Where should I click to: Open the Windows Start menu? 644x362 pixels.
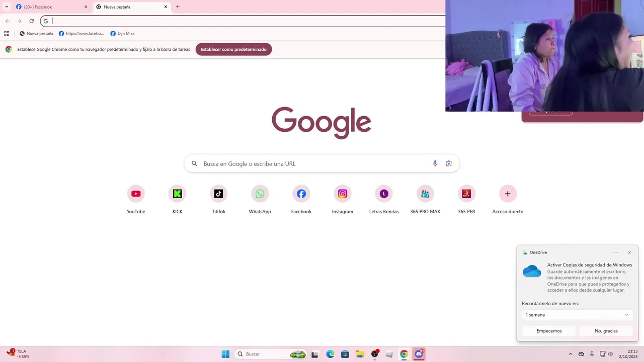225,354
